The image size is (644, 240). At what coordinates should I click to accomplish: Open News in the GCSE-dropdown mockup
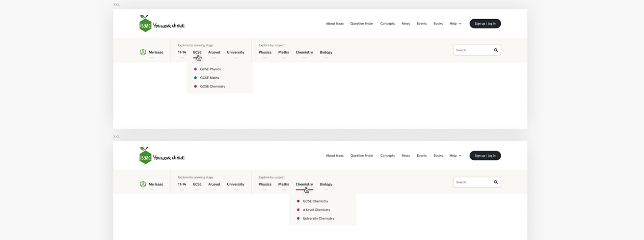tap(405, 24)
